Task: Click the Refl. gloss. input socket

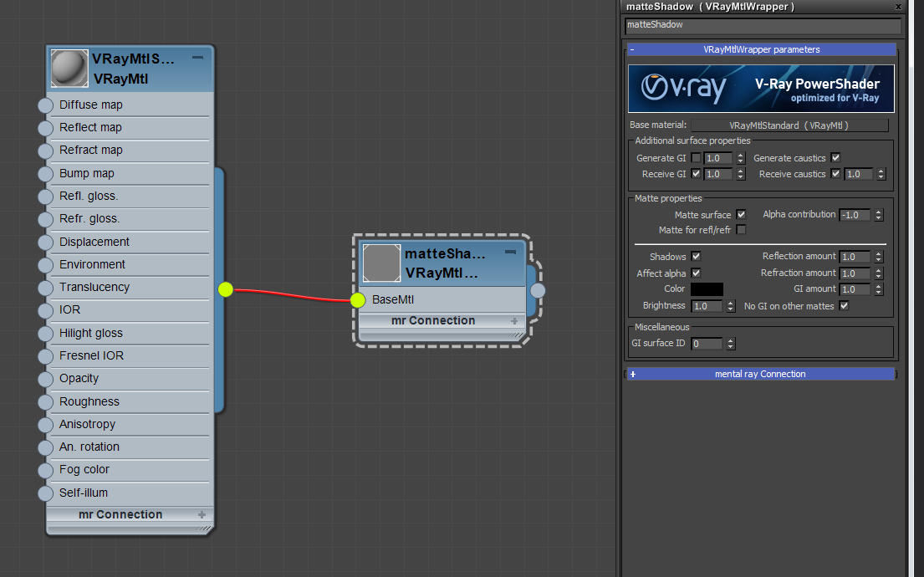Action: tap(45, 197)
